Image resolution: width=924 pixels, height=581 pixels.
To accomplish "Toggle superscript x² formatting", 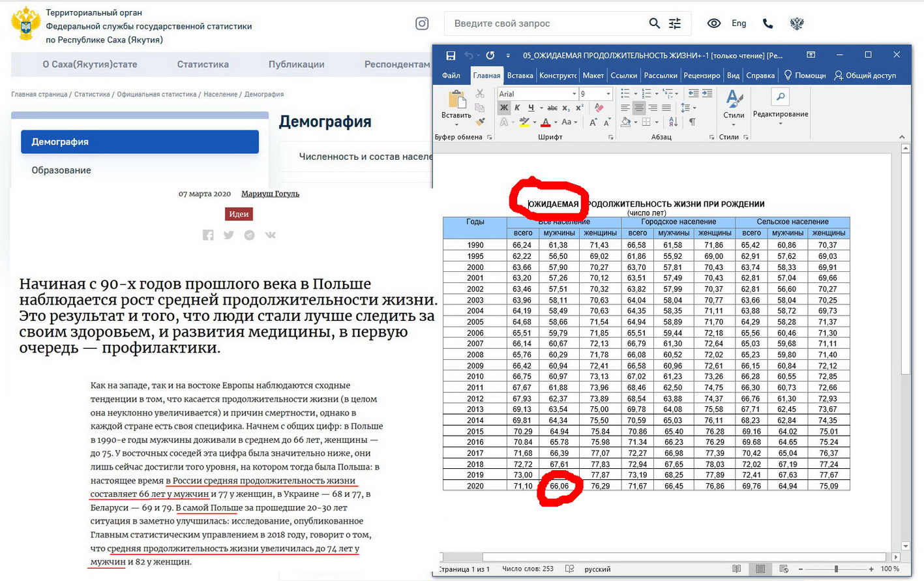I will [579, 108].
